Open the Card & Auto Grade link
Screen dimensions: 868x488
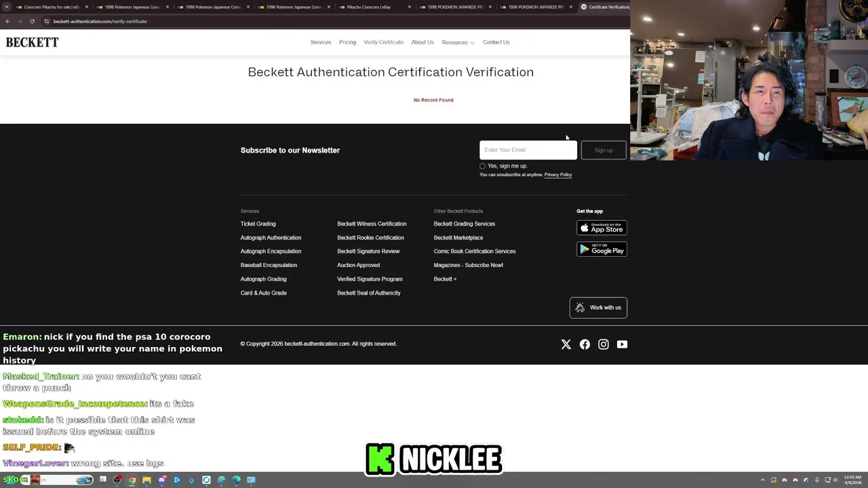coord(263,293)
